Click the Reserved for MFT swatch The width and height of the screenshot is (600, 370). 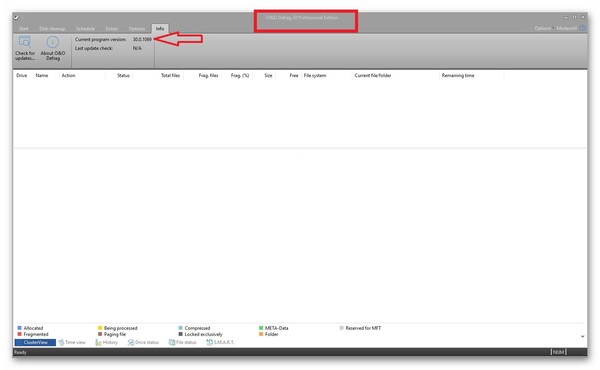(342, 328)
